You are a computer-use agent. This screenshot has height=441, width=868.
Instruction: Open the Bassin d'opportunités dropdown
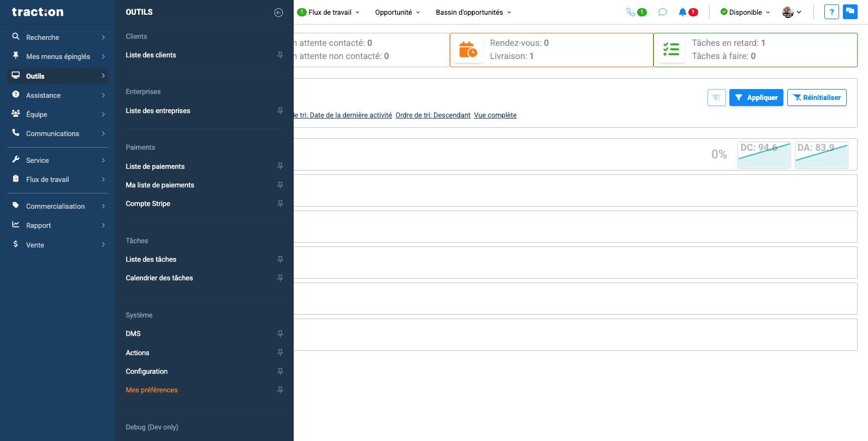tap(473, 12)
